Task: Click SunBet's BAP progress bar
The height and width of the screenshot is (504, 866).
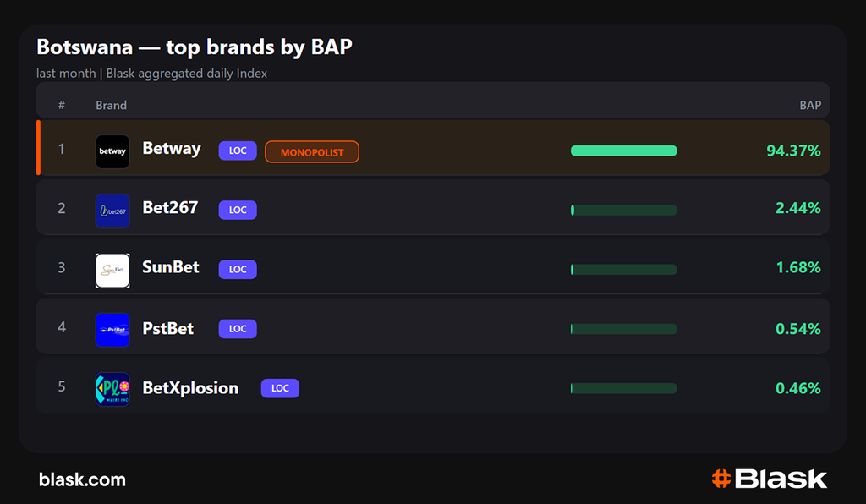Action: coord(623,270)
